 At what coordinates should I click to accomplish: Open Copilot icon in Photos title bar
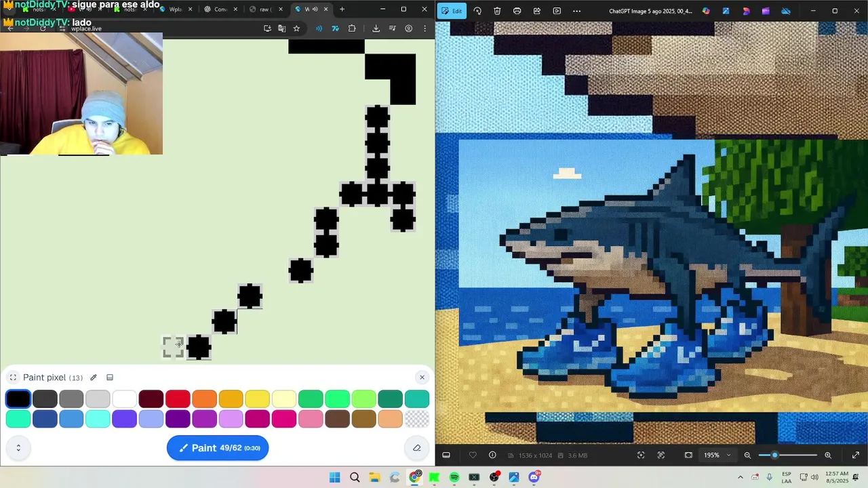pyautogui.click(x=706, y=11)
